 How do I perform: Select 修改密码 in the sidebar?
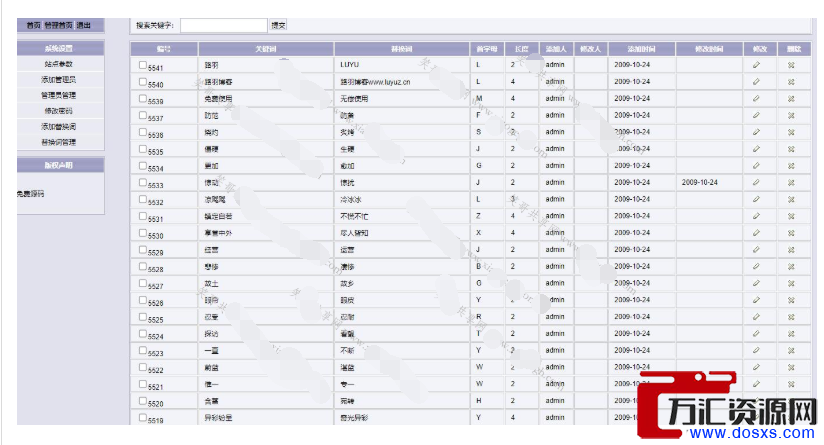58,111
